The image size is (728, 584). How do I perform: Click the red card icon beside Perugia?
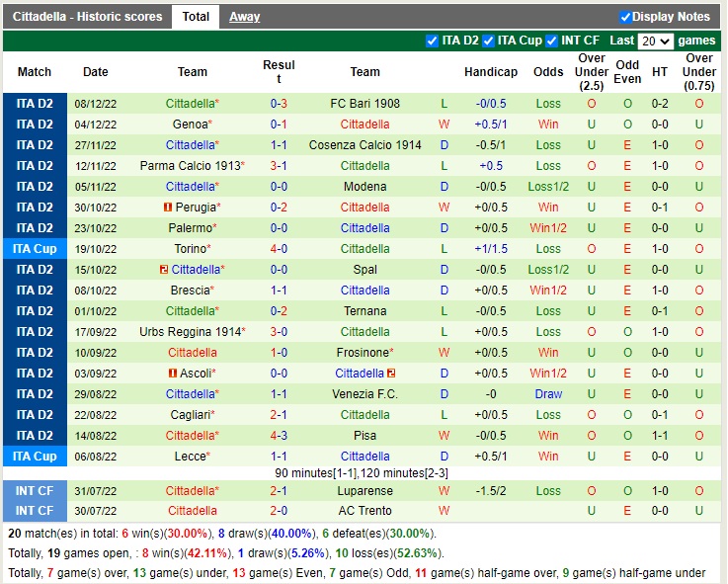click(x=168, y=208)
